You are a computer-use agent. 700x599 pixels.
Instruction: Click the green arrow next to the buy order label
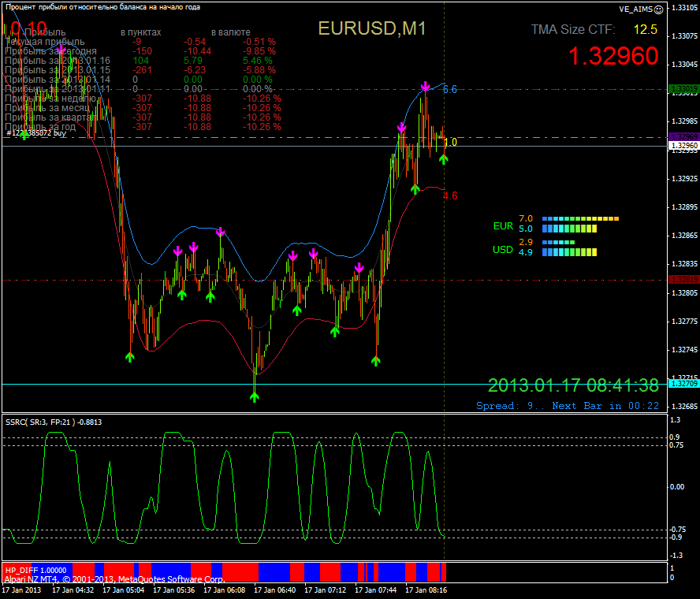(x=24, y=133)
